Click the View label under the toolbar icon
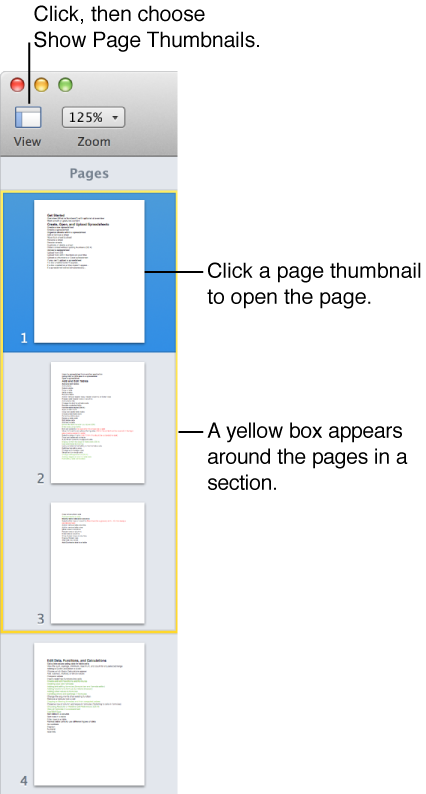 click(x=27, y=142)
